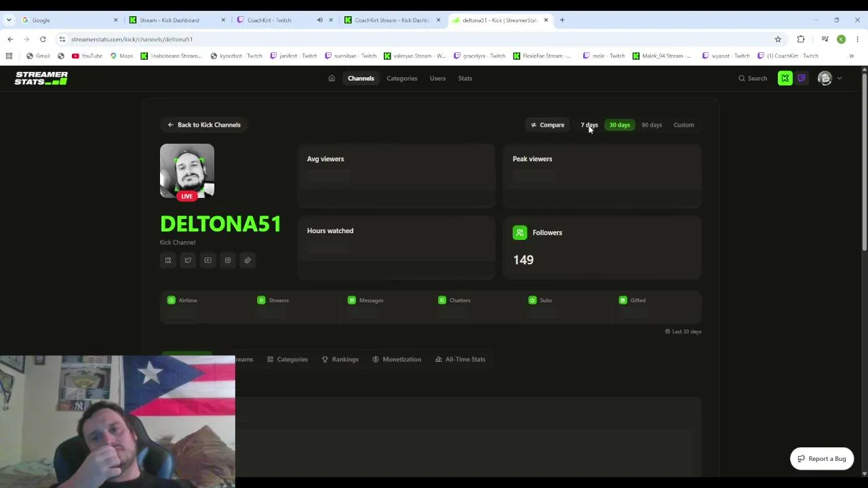868x488 pixels.
Task: Click the Compare button
Action: pyautogui.click(x=547, y=125)
